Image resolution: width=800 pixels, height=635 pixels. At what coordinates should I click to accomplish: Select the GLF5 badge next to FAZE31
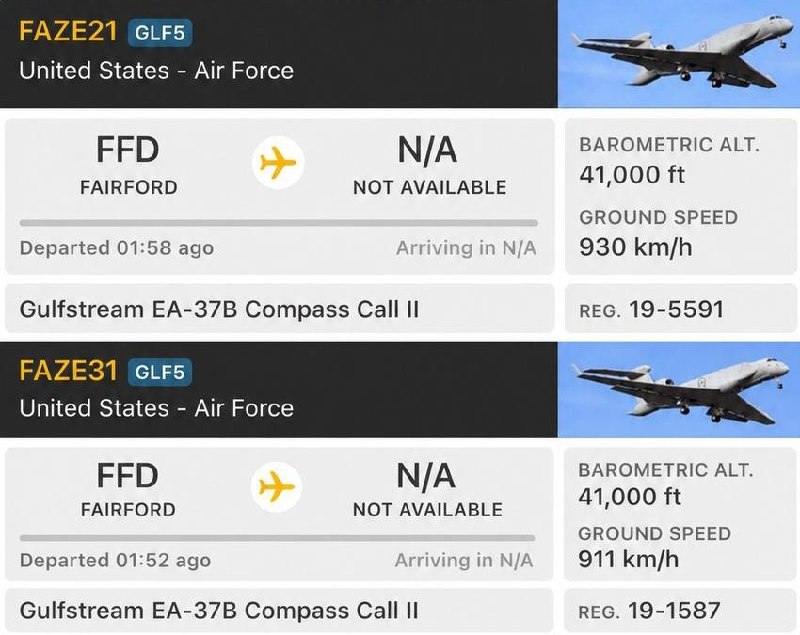(160, 372)
